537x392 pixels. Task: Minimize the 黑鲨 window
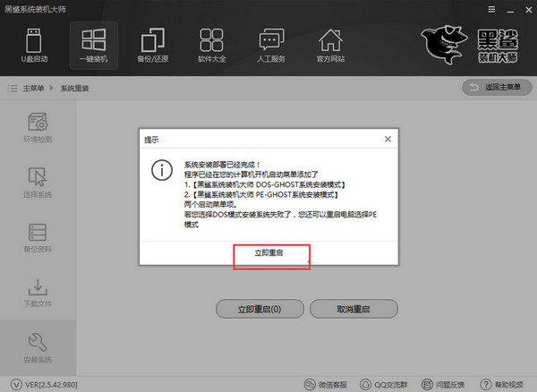click(x=510, y=10)
